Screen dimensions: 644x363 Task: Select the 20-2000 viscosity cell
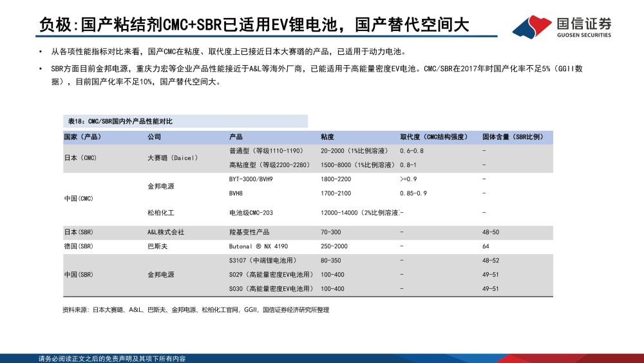[x=354, y=151]
